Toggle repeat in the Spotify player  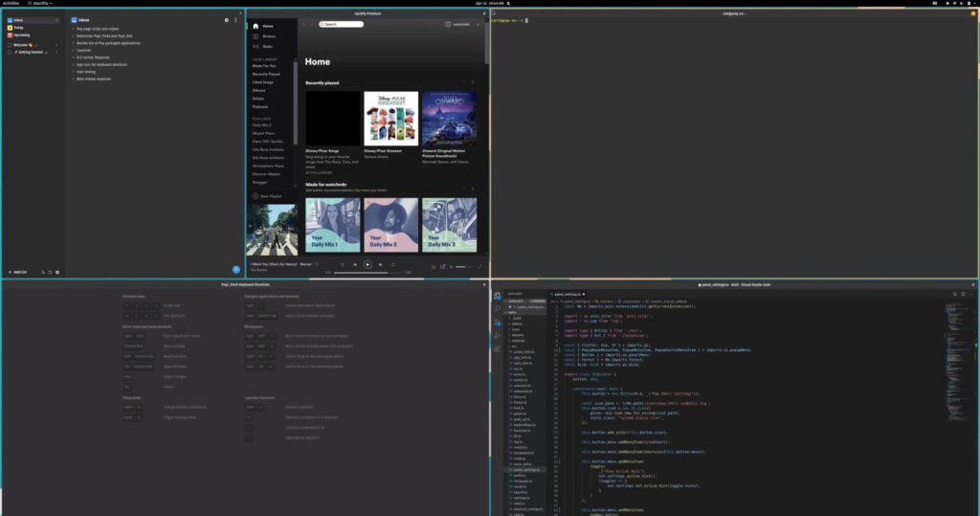tap(392, 264)
